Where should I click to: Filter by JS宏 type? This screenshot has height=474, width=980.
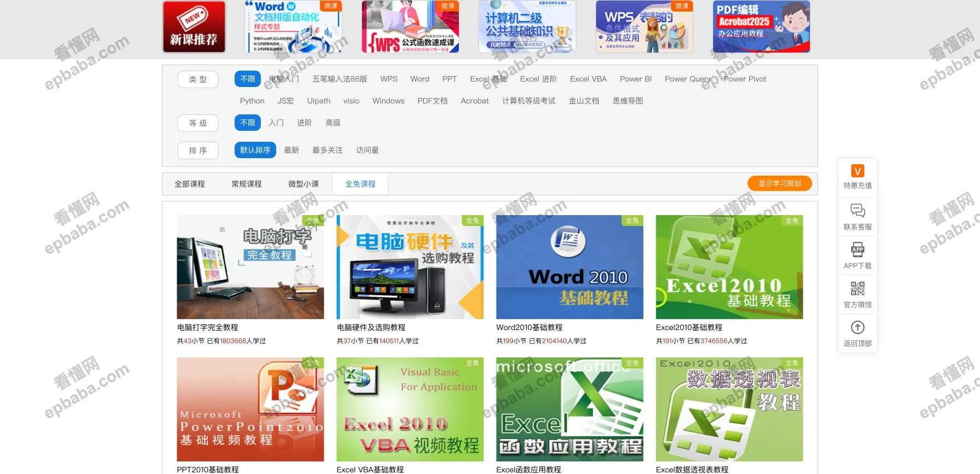pyautogui.click(x=285, y=101)
